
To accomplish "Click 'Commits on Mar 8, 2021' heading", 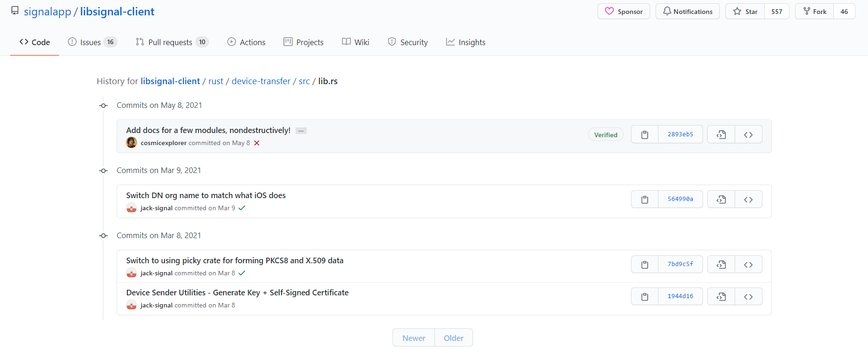I will pos(159,235).
